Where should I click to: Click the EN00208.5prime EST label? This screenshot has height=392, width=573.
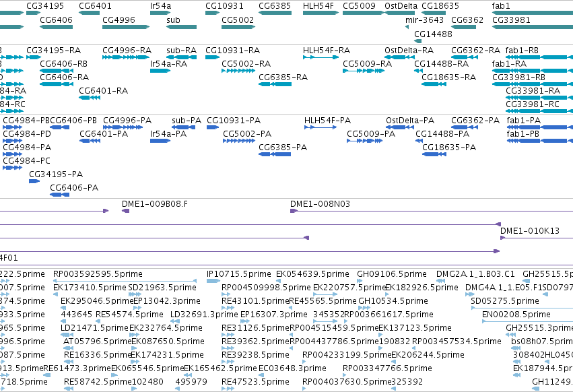(516, 315)
